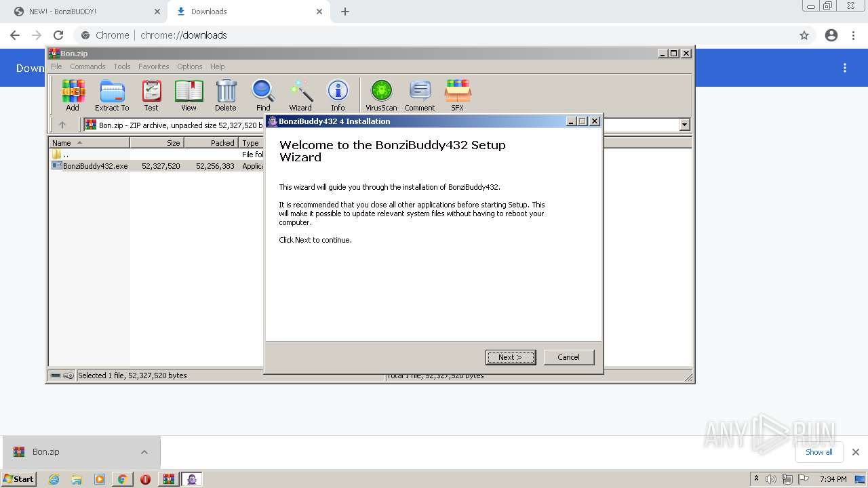This screenshot has height=488, width=868.
Task: Open WinRAR Favorites menu
Action: pyautogui.click(x=154, y=66)
